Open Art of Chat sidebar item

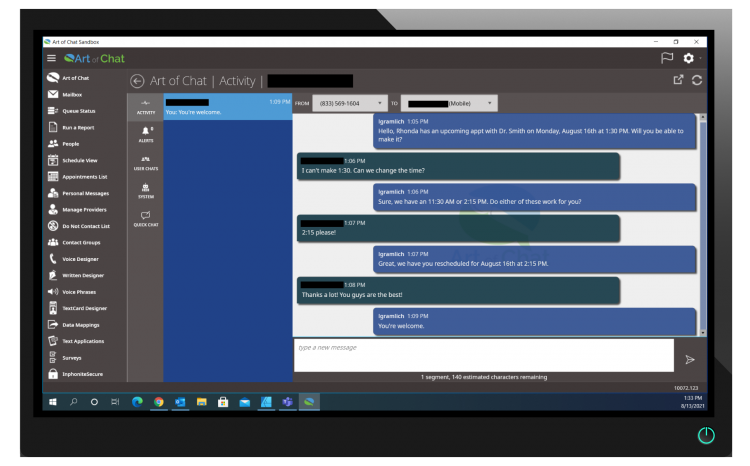[75, 78]
